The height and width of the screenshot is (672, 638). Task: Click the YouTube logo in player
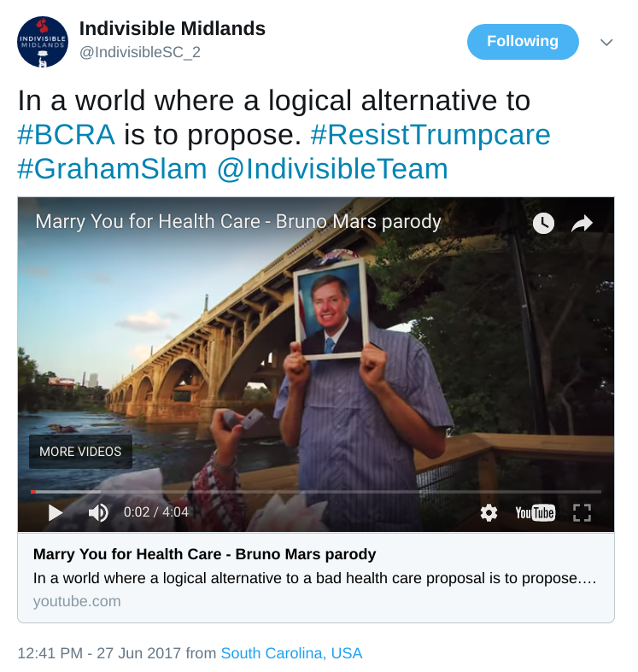[x=536, y=512]
